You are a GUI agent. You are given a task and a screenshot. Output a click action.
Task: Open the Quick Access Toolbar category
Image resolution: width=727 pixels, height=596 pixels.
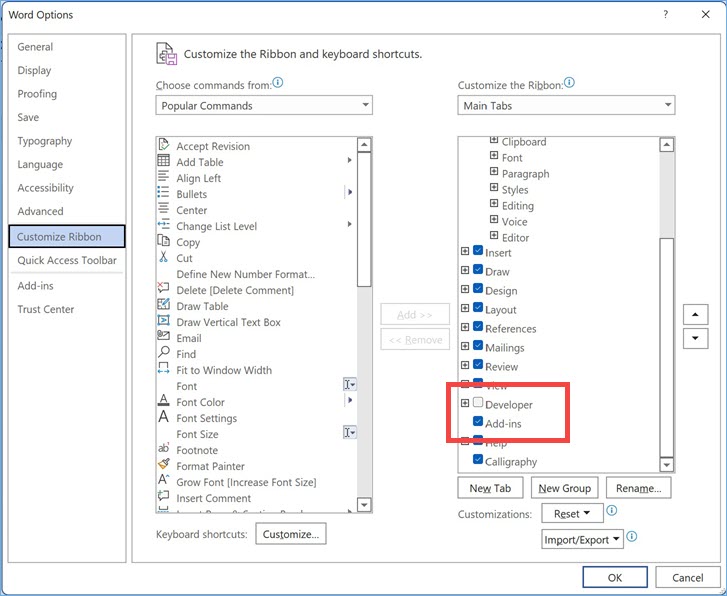(67, 260)
